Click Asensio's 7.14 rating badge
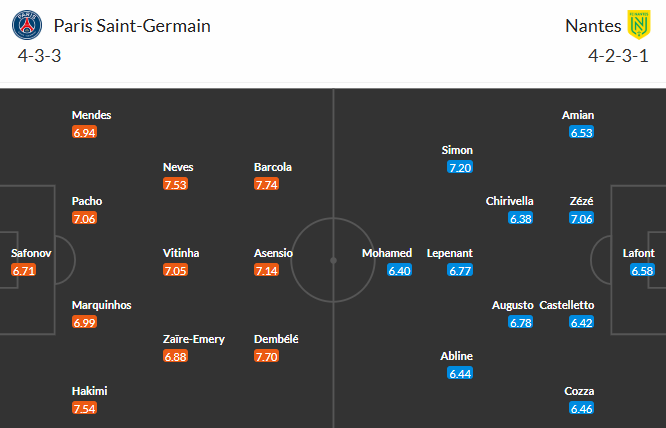666x428 pixels. pyautogui.click(x=267, y=270)
